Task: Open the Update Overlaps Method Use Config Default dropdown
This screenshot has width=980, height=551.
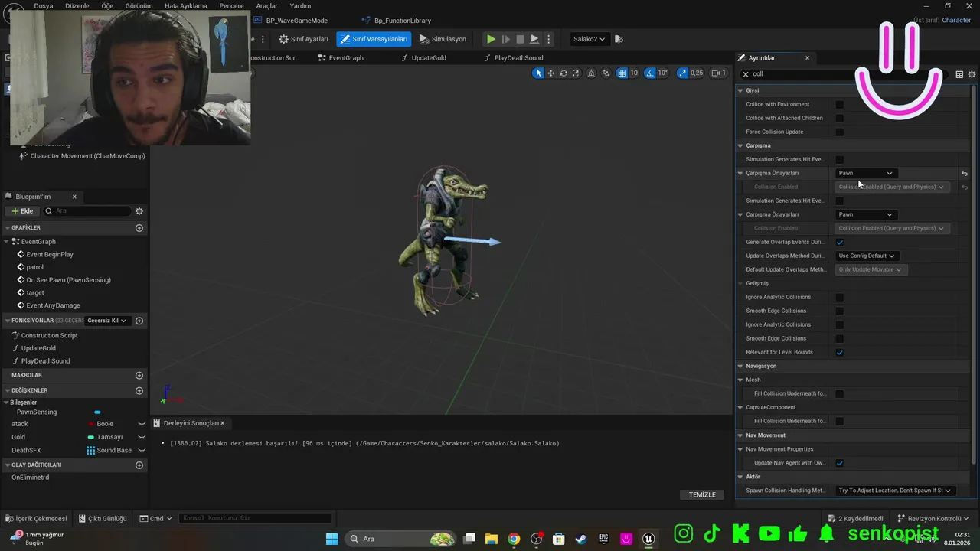Action: click(x=867, y=256)
